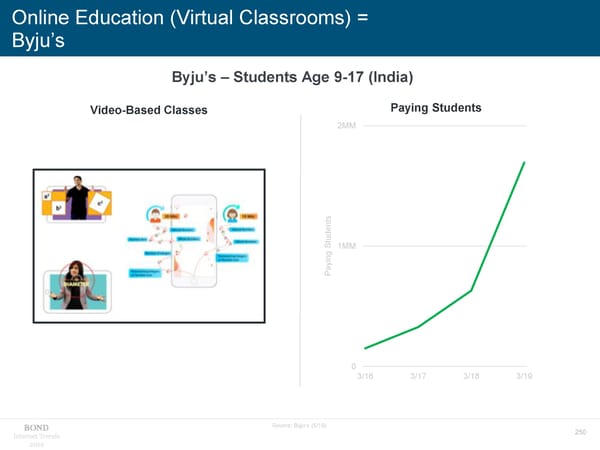
Task: Click the 'Source: Byju's' footnote text
Action: point(299,426)
